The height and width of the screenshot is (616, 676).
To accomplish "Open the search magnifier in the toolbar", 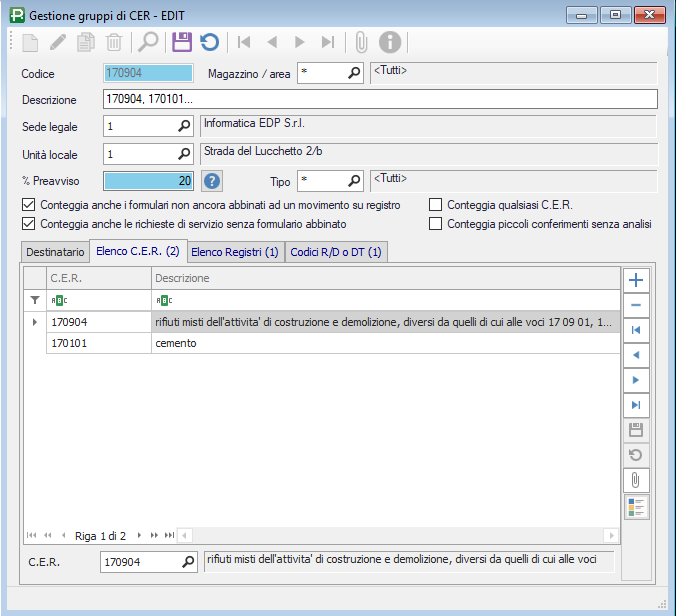I will (x=148, y=42).
